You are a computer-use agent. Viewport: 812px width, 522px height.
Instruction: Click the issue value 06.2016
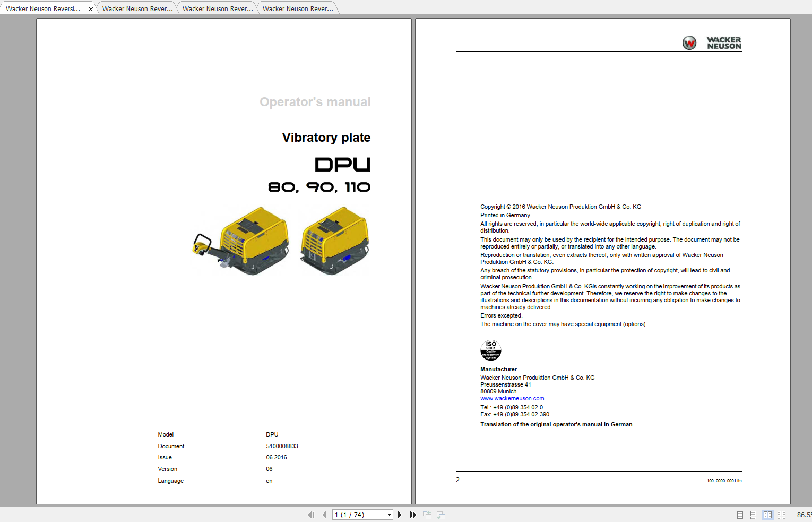[277, 457]
